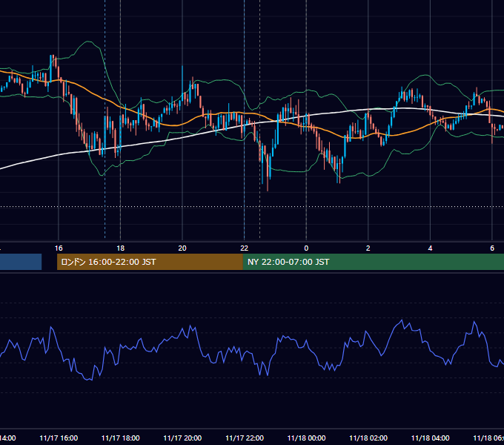
Task: Click the 4 hour axis label
Action: 430,248
